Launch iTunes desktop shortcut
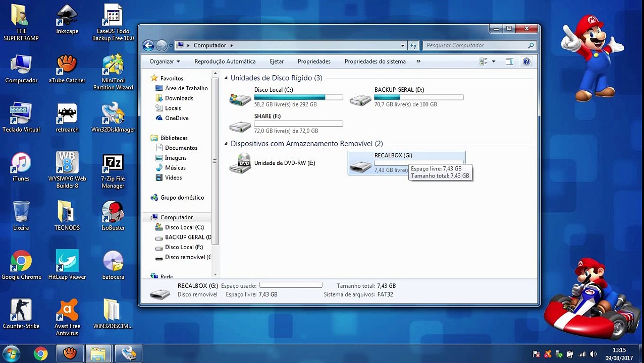The height and width of the screenshot is (363, 644). tap(21, 167)
